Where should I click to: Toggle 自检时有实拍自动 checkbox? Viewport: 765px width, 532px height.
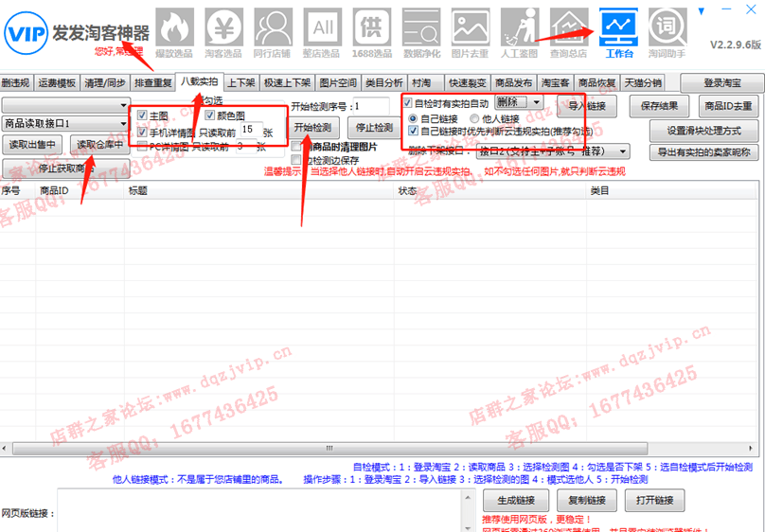pyautogui.click(x=408, y=103)
